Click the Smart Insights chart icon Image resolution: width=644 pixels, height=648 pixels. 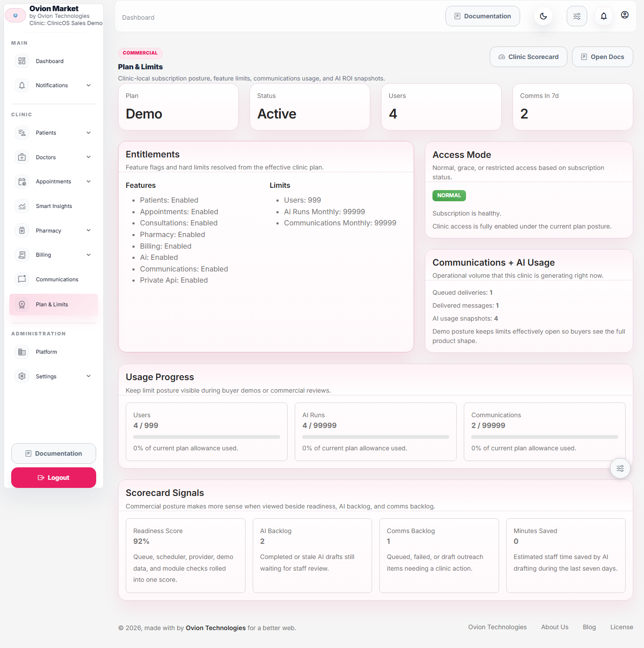click(x=22, y=206)
